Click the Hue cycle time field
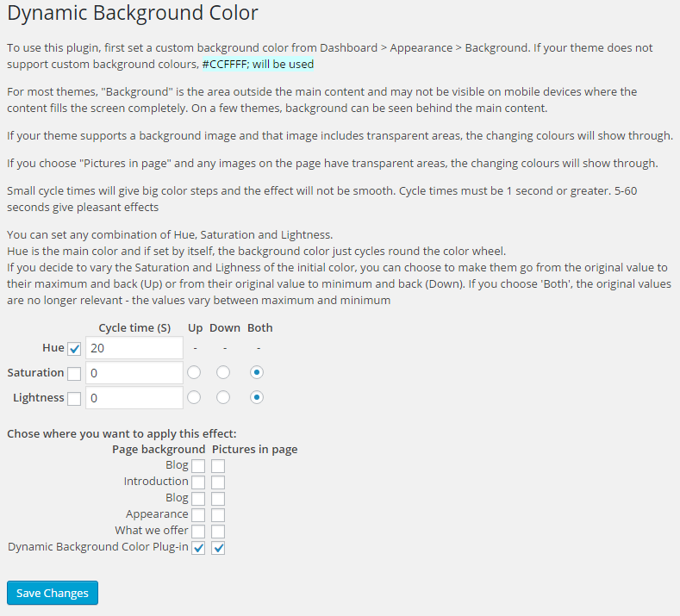This screenshot has height=616, width=680. point(134,348)
